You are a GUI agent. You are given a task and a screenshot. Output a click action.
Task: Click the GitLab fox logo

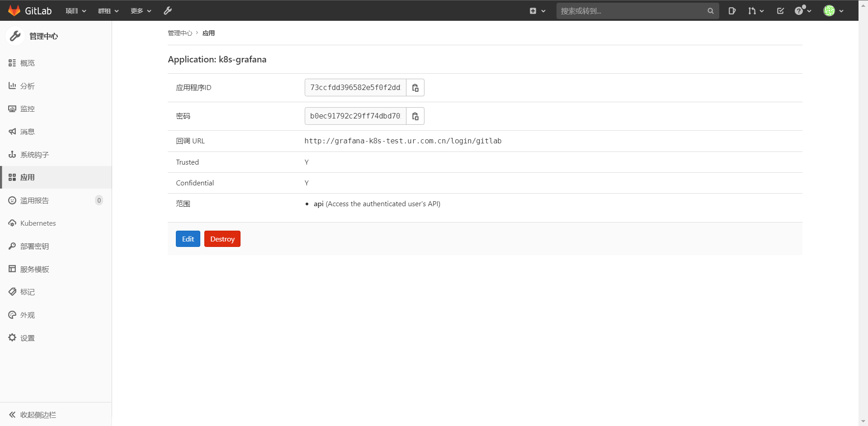pos(14,10)
